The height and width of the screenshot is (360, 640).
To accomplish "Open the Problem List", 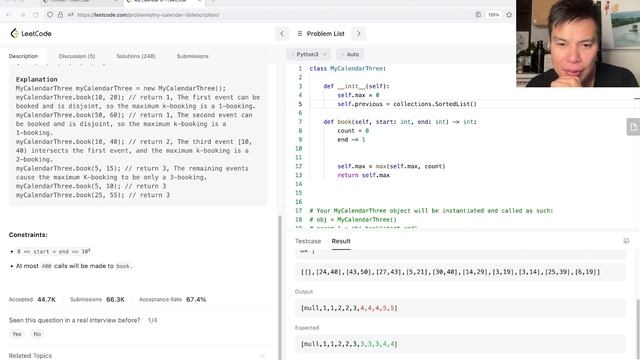I will pos(321,33).
